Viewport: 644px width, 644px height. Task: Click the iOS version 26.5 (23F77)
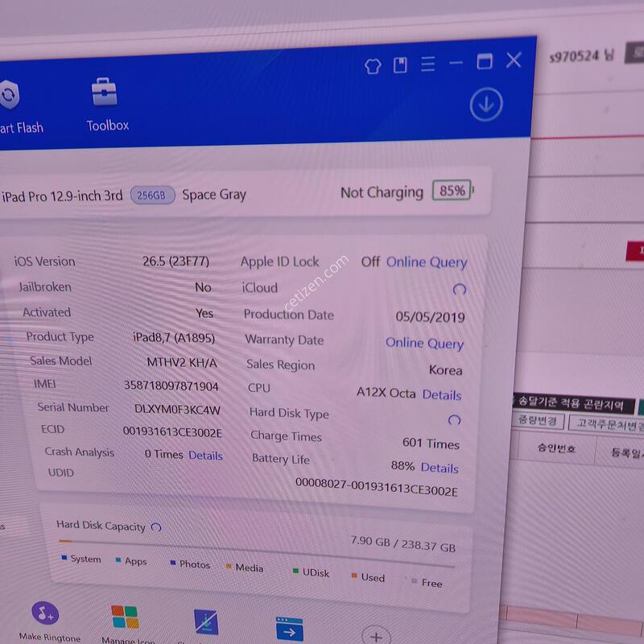(x=175, y=262)
